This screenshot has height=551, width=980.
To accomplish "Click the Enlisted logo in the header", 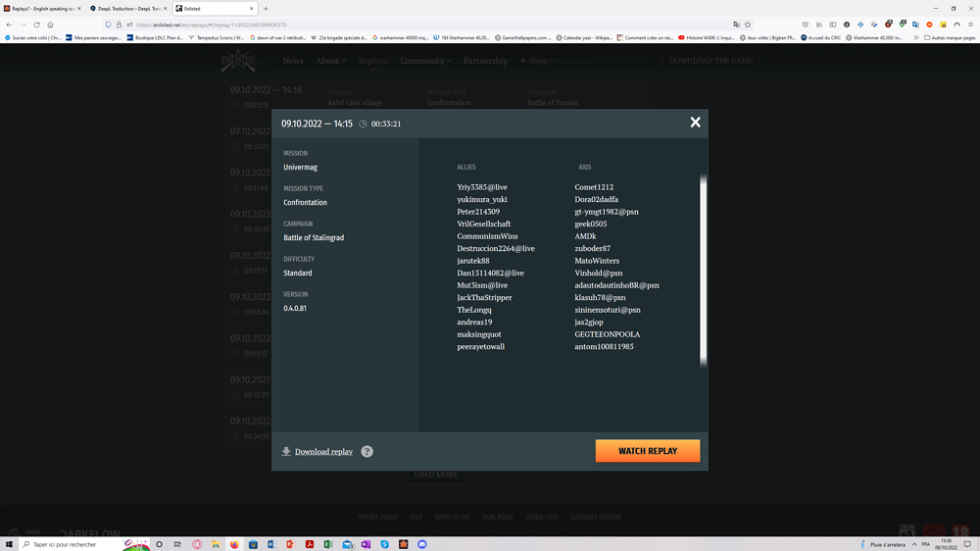I will click(238, 61).
